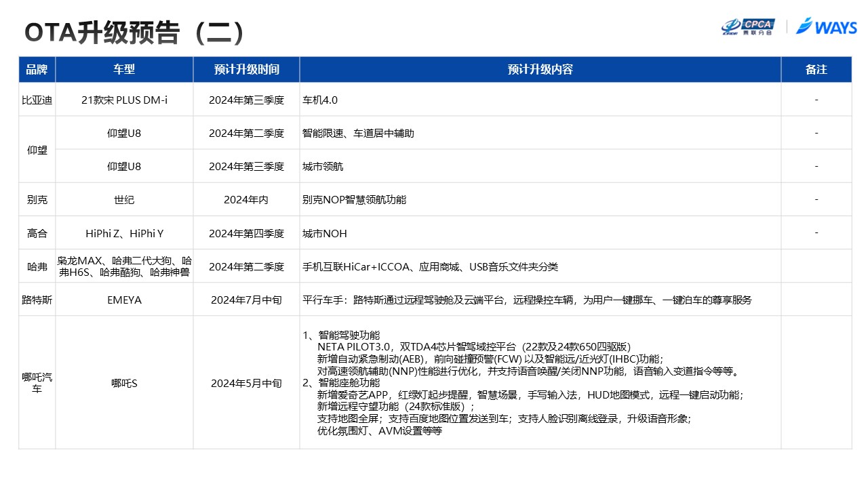Select the 比亚迪 brand cell
The height and width of the screenshot is (488, 868).
[37, 100]
